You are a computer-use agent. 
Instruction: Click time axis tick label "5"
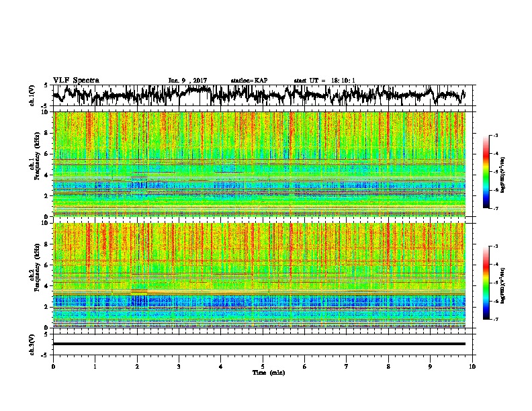pos(263,367)
